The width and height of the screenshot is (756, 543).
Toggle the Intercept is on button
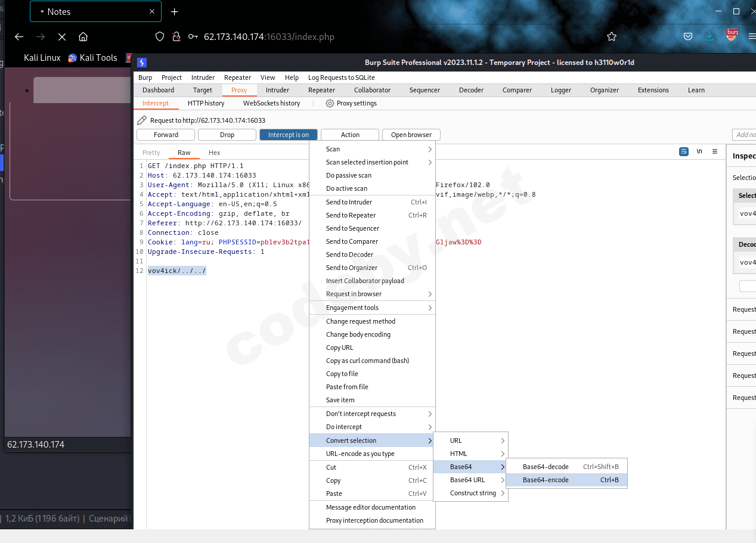coord(288,135)
